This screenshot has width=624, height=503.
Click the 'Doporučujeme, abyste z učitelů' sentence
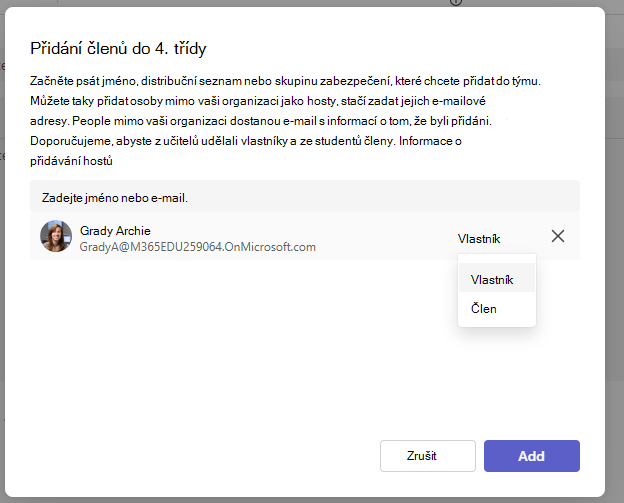point(213,141)
